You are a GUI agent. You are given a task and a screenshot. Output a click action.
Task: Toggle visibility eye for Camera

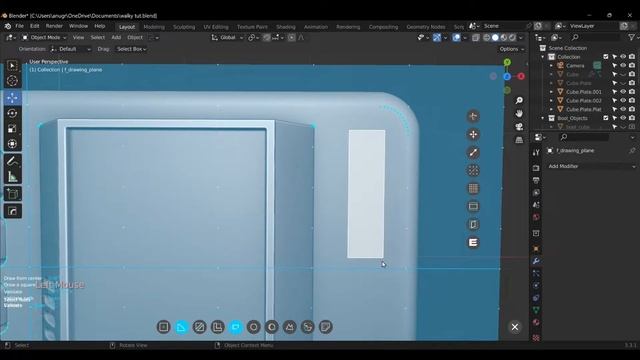tap(623, 65)
